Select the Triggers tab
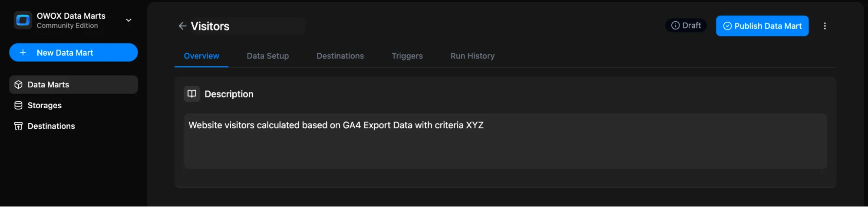This screenshot has height=207, width=868. point(407,56)
